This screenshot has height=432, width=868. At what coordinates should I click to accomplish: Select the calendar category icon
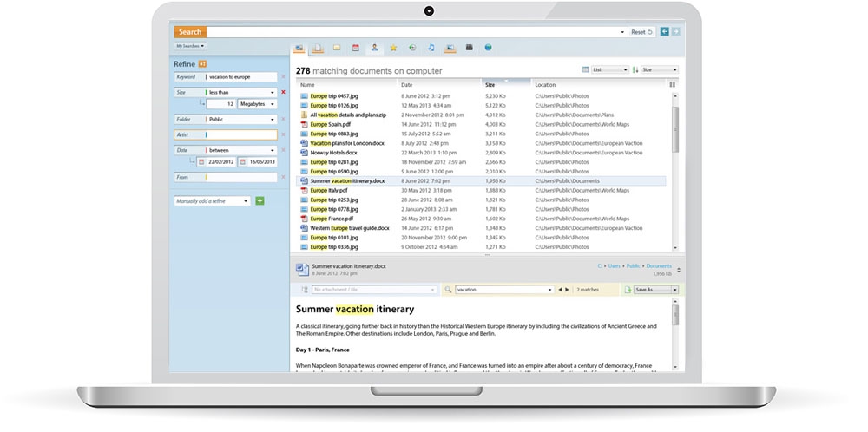(355, 48)
